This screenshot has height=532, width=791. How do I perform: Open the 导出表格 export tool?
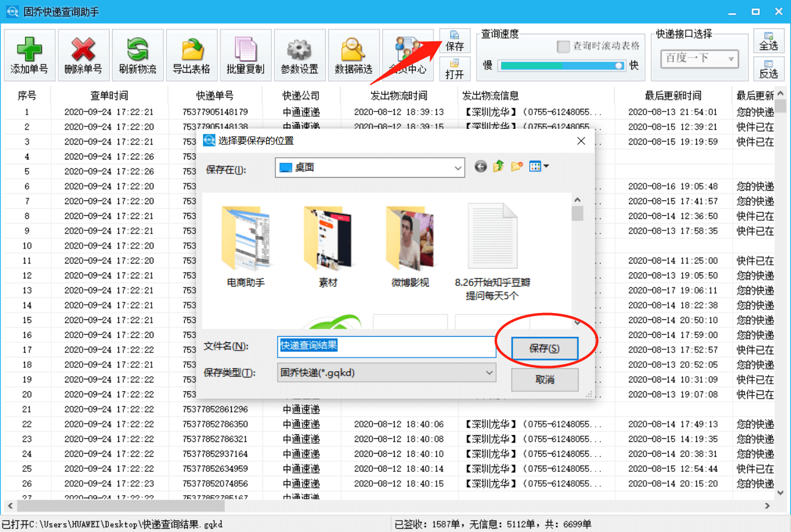(x=190, y=54)
